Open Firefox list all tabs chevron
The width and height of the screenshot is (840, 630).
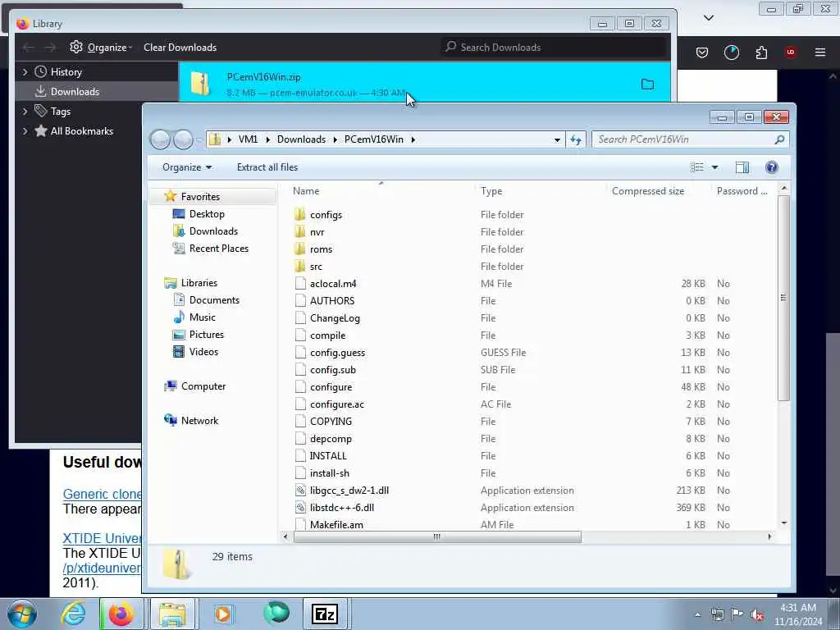pyautogui.click(x=709, y=18)
